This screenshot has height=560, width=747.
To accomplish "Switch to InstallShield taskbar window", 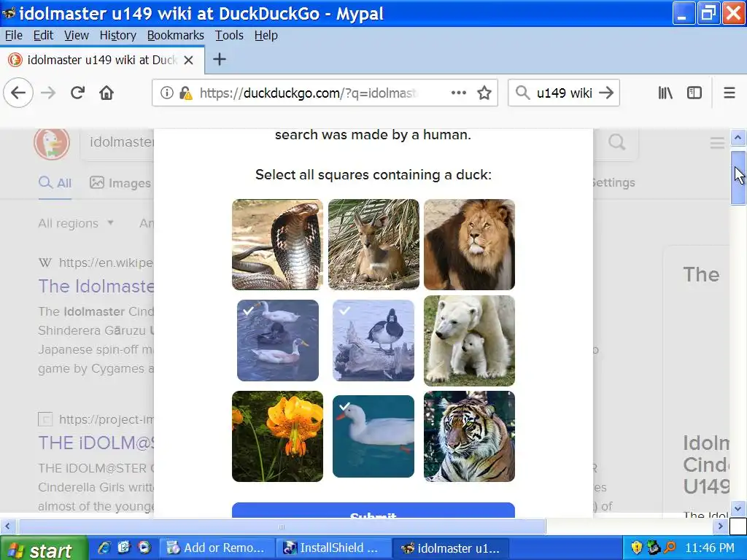I will point(333,548).
